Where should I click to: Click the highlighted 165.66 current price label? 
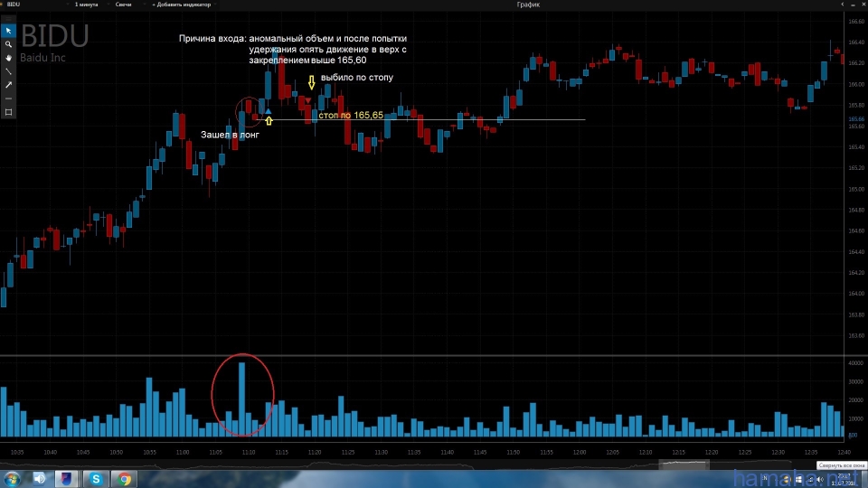coord(856,119)
